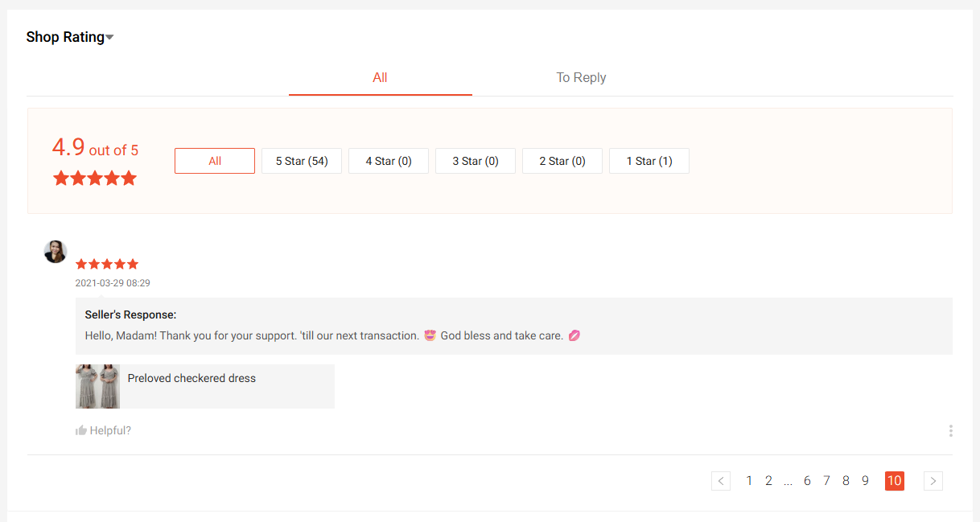This screenshot has width=980, height=522.
Task: Click the five-star overall rating icons
Action: point(95,179)
